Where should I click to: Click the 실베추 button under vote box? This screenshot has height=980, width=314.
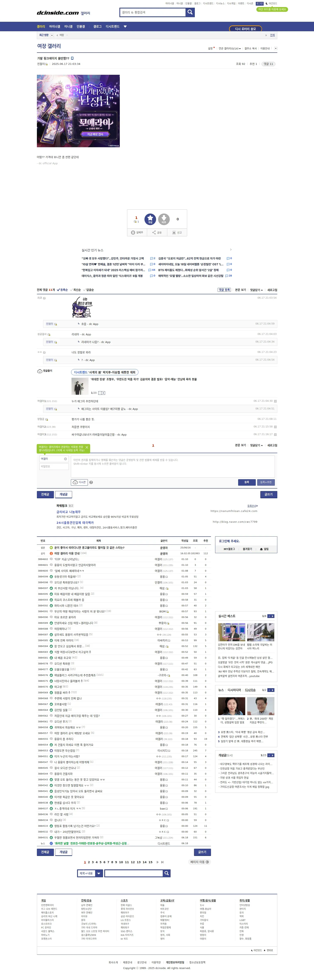(137, 232)
